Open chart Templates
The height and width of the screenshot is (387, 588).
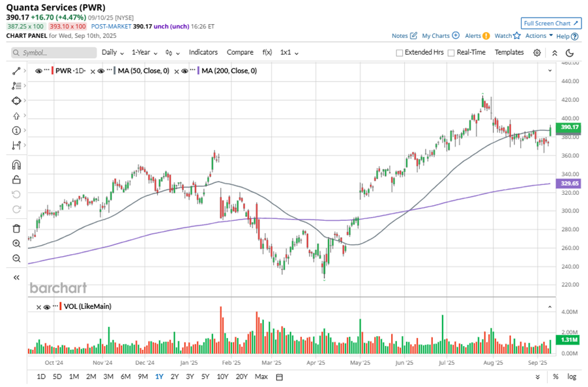pos(509,53)
